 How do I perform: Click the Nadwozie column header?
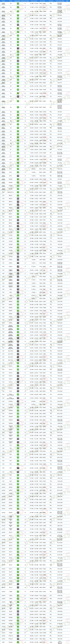[x=51, y=1]
